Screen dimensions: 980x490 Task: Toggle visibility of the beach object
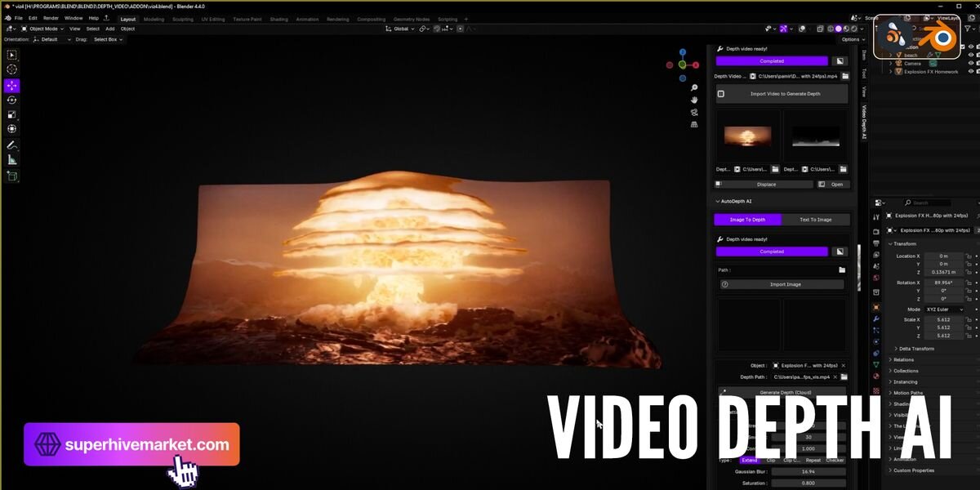(x=971, y=56)
